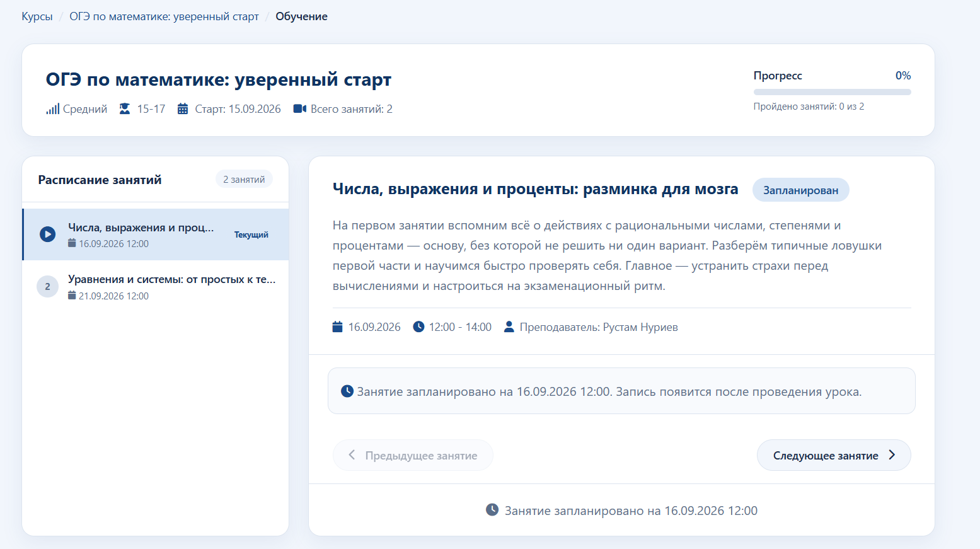Click the play icon of the current lesson
Viewport: 980px width, 549px height.
(47, 234)
